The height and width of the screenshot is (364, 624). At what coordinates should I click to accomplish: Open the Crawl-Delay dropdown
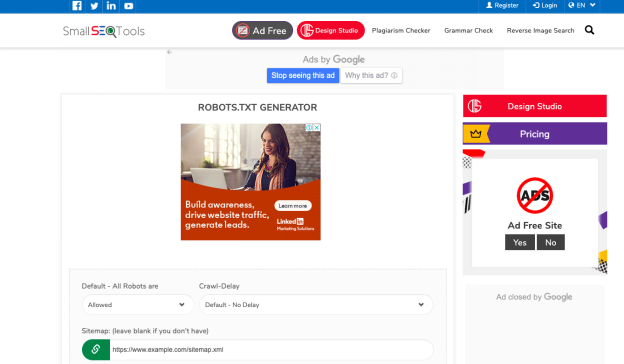[x=316, y=305]
